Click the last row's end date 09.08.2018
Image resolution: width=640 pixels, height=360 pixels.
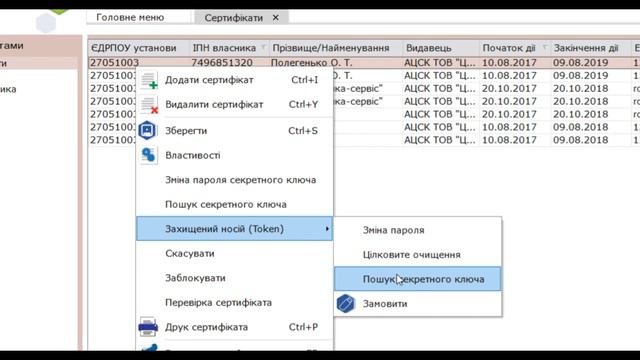click(x=581, y=140)
